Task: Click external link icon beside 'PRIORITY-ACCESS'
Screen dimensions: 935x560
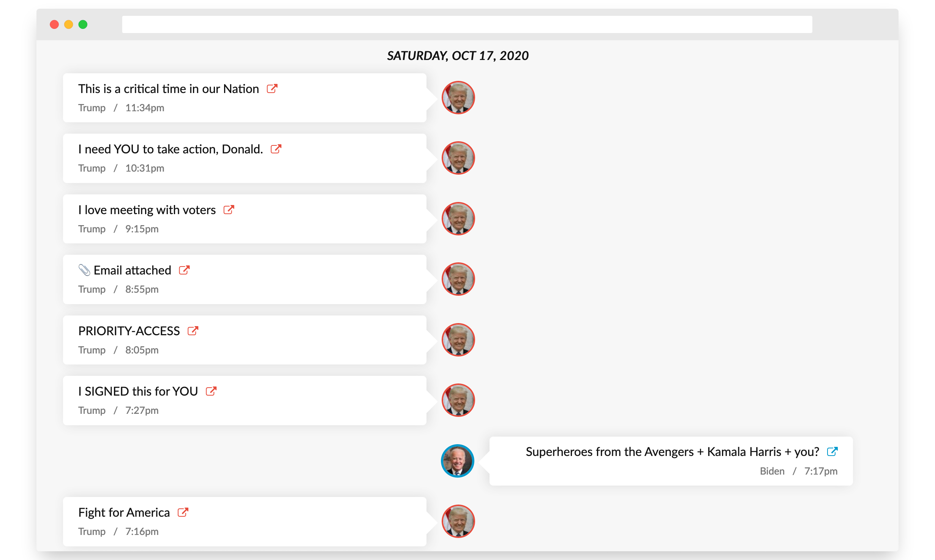Action: (x=193, y=331)
